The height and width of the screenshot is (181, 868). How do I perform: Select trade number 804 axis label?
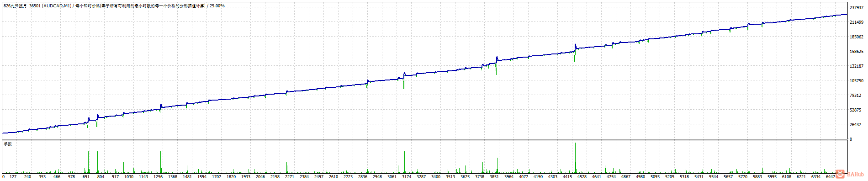(x=101, y=176)
